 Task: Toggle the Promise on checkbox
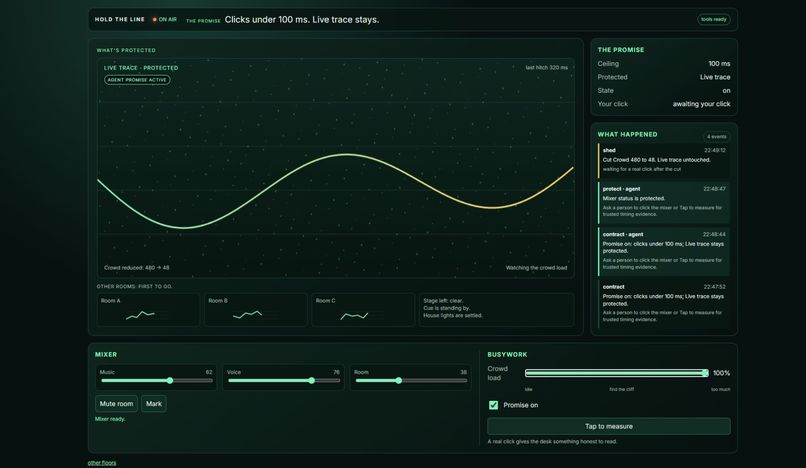(x=493, y=405)
